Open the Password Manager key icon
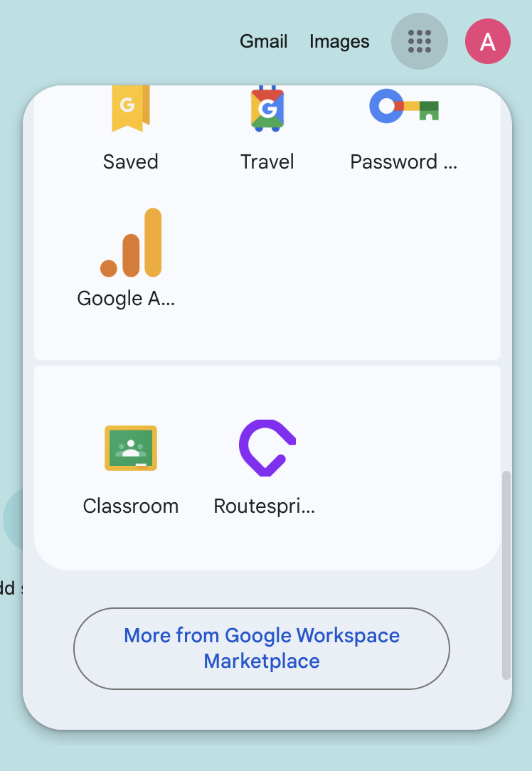 (x=404, y=106)
